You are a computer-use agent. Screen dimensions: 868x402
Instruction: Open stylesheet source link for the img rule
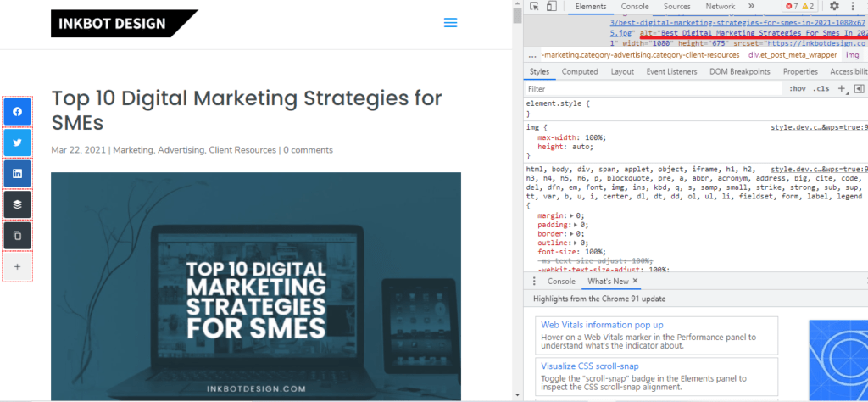coord(820,127)
